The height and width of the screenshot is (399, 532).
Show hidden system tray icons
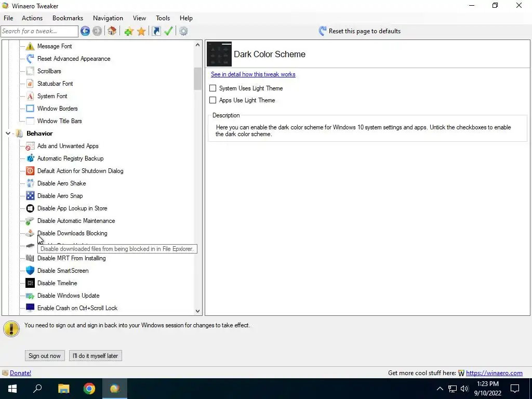(440, 389)
